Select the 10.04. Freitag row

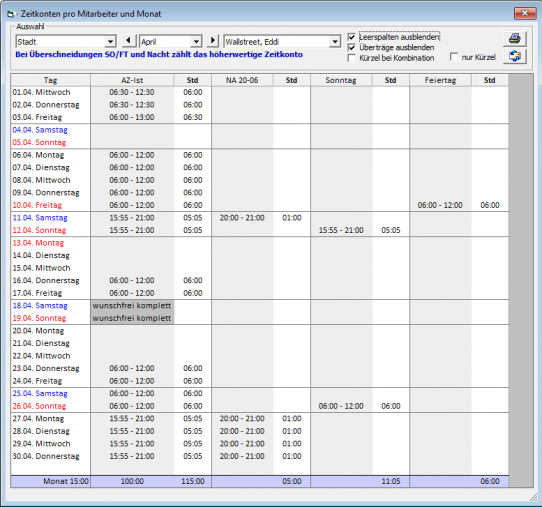[259, 205]
